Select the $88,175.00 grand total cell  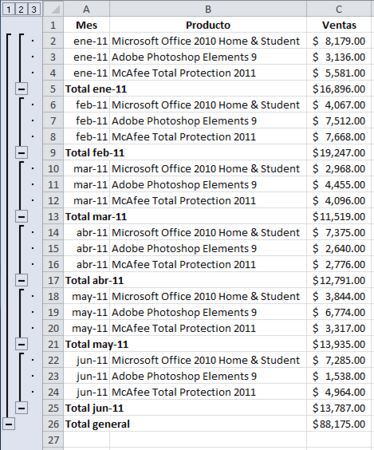339,424
